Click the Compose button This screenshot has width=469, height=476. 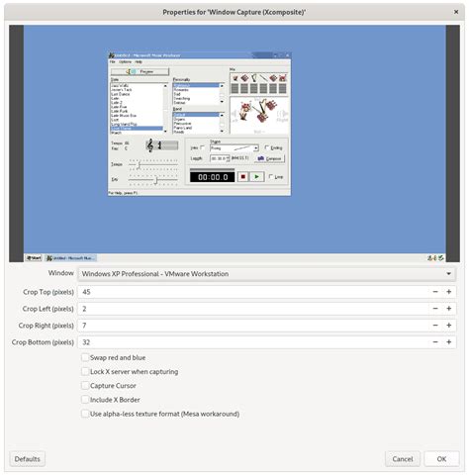click(269, 158)
